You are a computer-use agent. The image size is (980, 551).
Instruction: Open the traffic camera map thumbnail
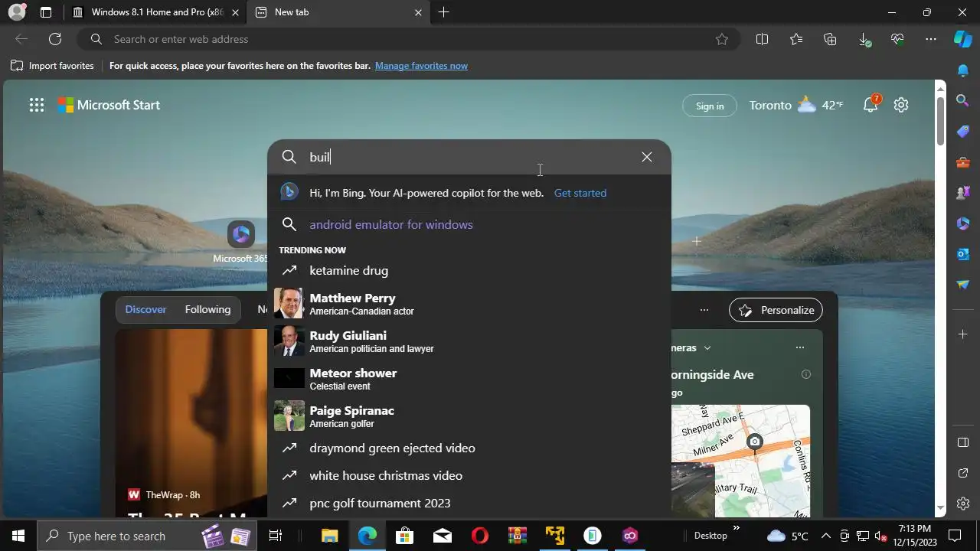[x=740, y=461]
